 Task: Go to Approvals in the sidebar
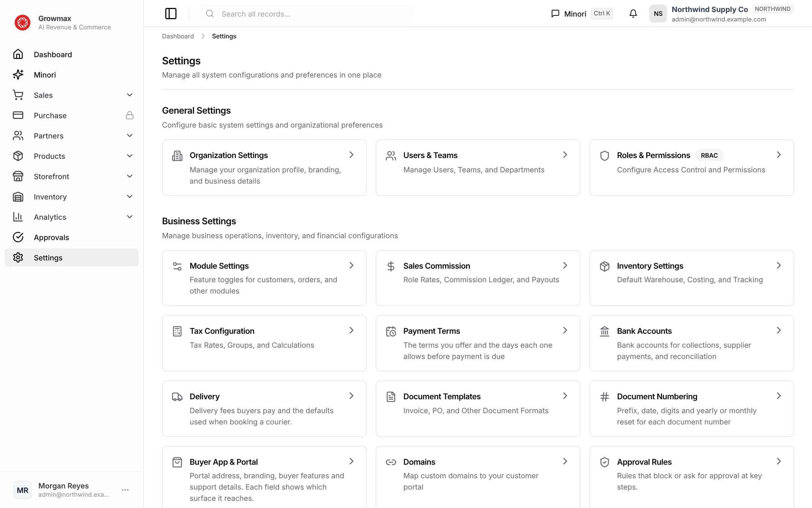coord(71,237)
